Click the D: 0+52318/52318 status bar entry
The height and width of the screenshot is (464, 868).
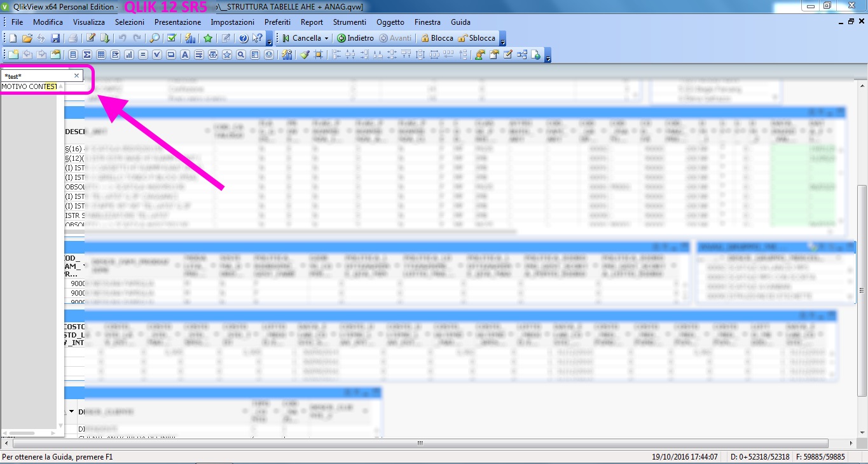pos(760,457)
